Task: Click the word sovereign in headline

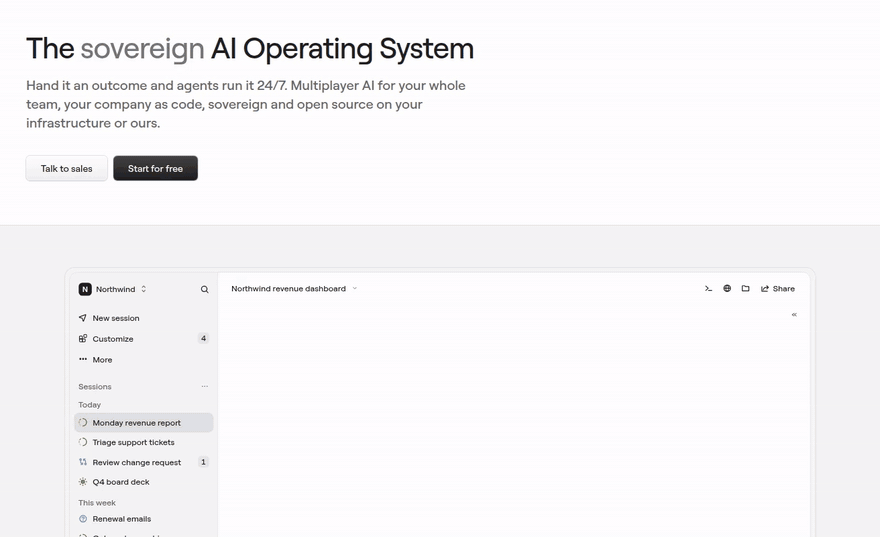Action: tap(143, 49)
